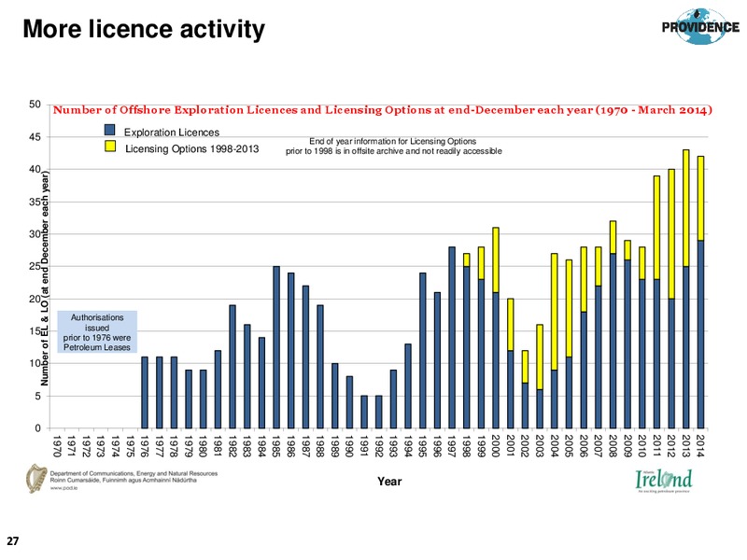This screenshot has width=747, height=560.
Task: Click the 2006 x-axis label
Action: tap(584, 446)
